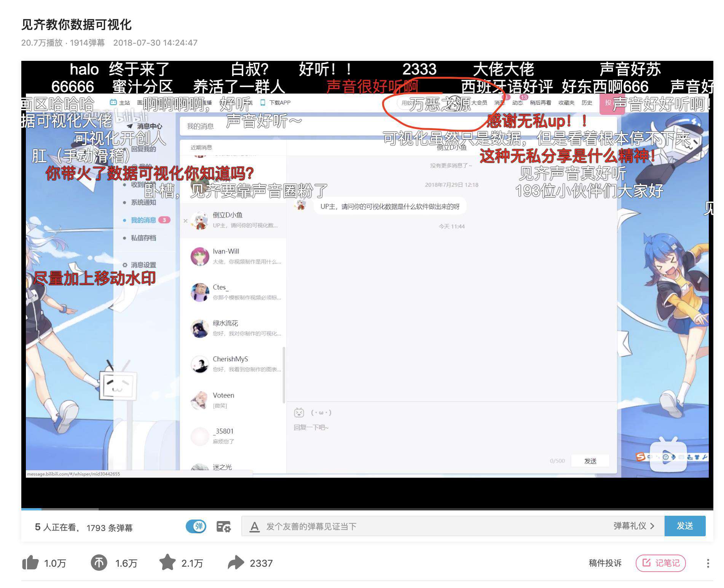The width and height of the screenshot is (724, 588).
Task: Open the danmaku display settings icon
Action: tap(224, 526)
